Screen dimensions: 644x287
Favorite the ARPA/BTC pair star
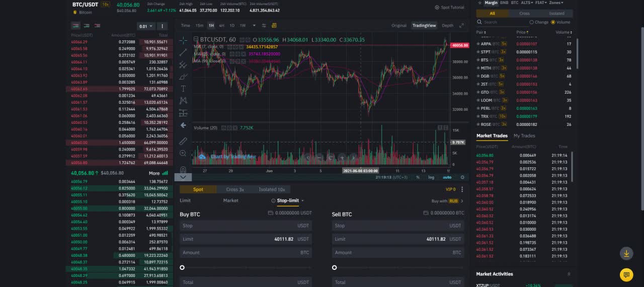coord(478,44)
